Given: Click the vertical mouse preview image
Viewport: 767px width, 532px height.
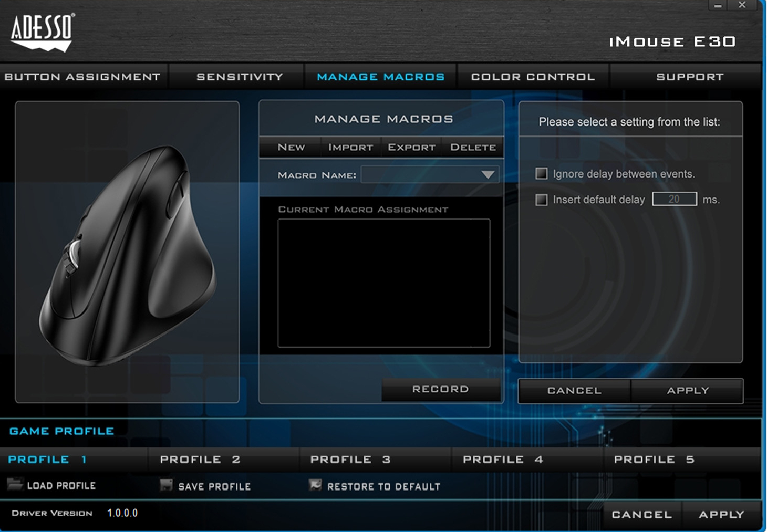Looking at the screenshot, I should (128, 257).
